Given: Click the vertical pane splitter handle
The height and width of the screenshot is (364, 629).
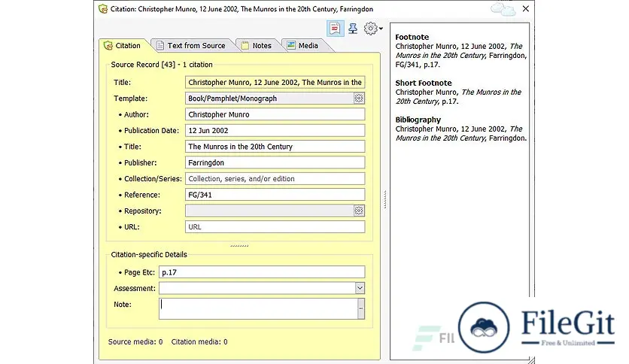Looking at the screenshot, I should coord(385,199).
